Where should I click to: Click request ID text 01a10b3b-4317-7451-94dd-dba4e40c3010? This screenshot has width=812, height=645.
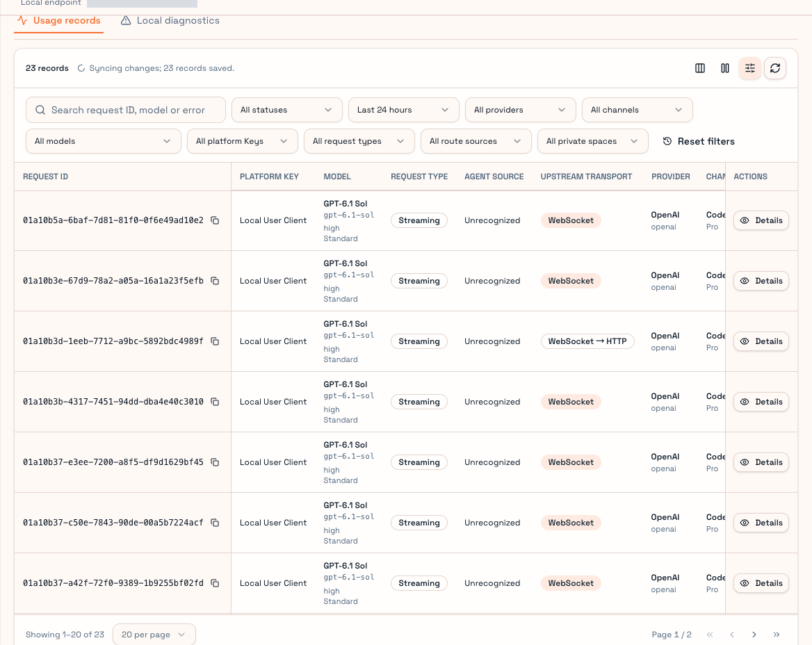(x=113, y=402)
